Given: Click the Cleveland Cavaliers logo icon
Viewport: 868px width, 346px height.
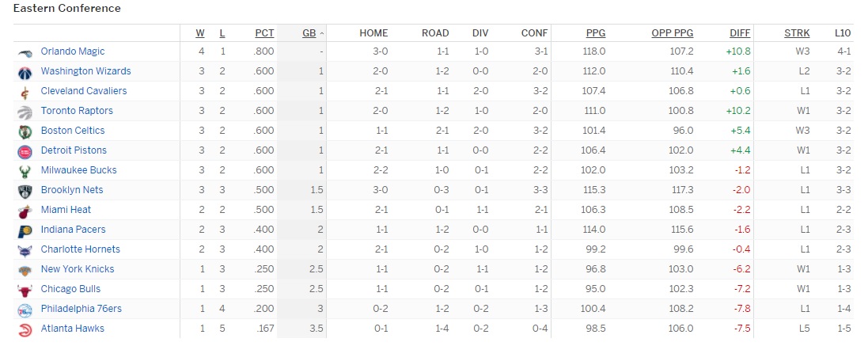Looking at the screenshot, I should (25, 93).
